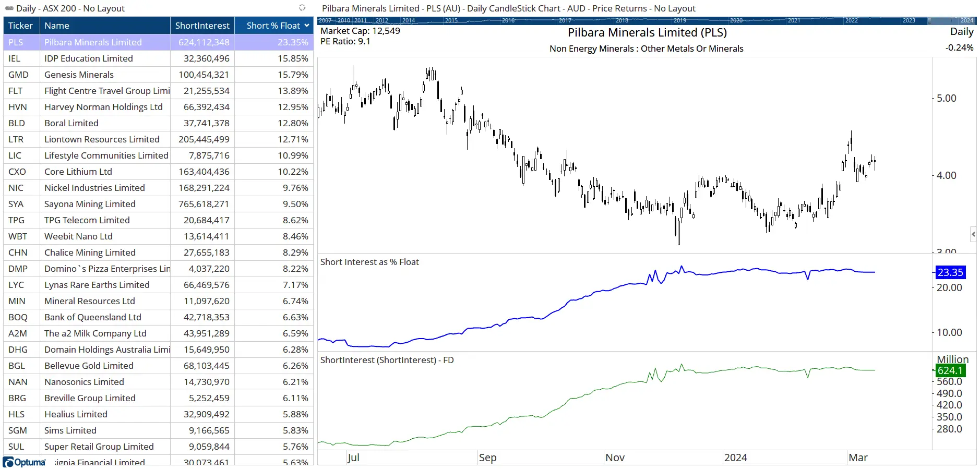The width and height of the screenshot is (980, 469).
Task: Select Nickel Industries Limited row
Action: (x=158, y=188)
